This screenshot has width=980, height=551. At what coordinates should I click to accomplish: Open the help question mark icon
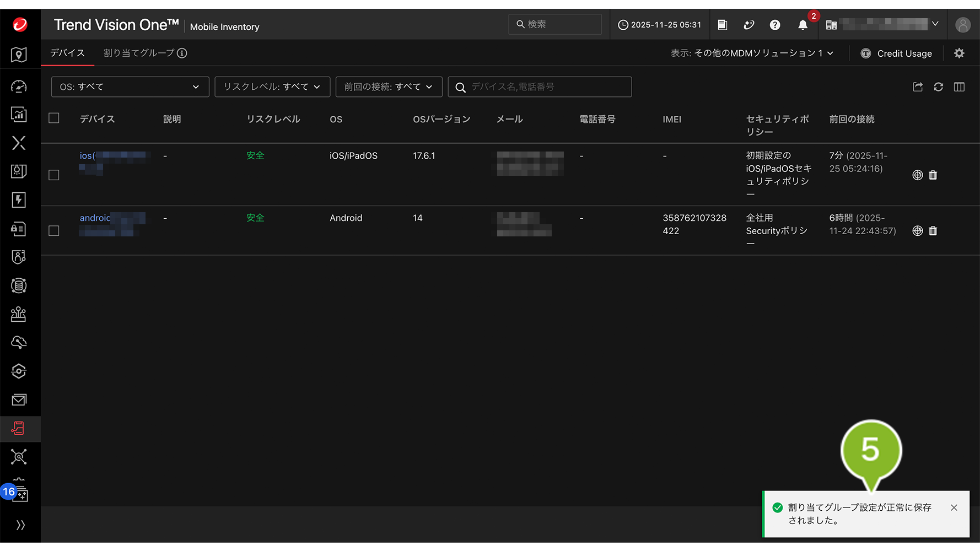coord(775,25)
